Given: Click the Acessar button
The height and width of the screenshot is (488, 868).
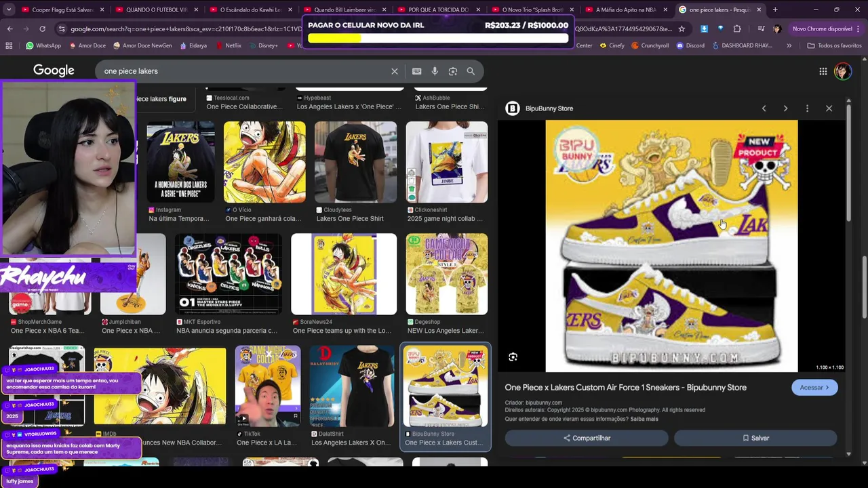Looking at the screenshot, I should click(x=814, y=388).
